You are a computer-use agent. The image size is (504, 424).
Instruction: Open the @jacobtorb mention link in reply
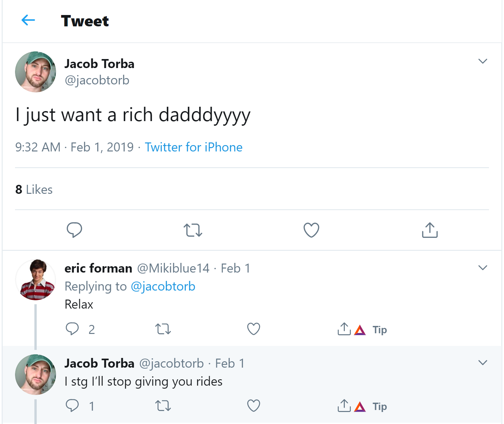[x=163, y=286]
